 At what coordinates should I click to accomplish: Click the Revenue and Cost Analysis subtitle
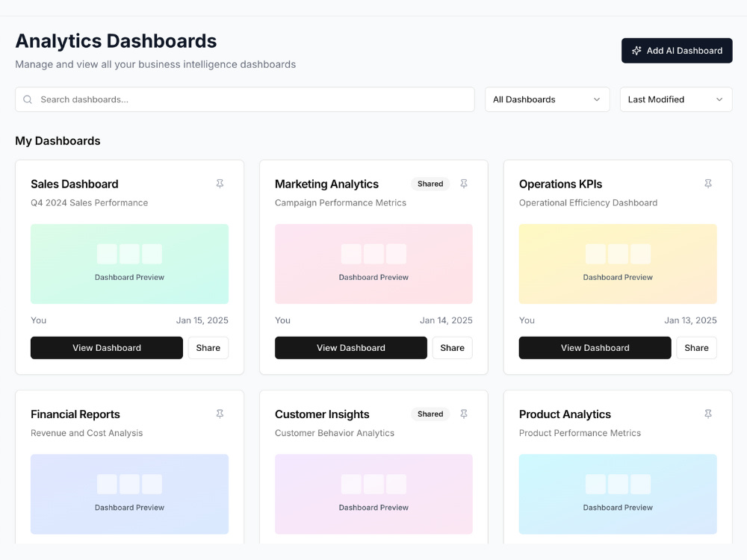tap(87, 433)
